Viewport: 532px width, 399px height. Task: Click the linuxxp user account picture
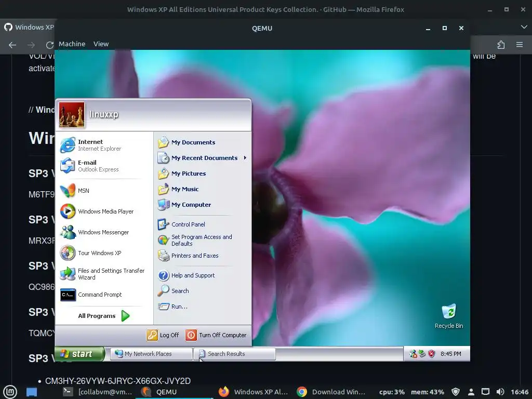(72, 115)
